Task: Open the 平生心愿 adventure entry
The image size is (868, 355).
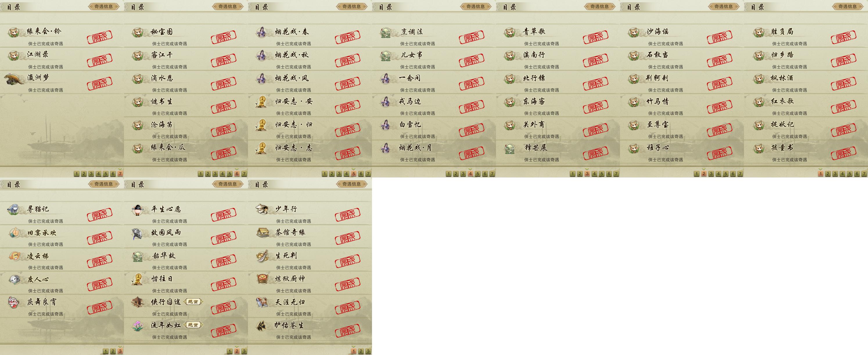Action: pos(186,213)
